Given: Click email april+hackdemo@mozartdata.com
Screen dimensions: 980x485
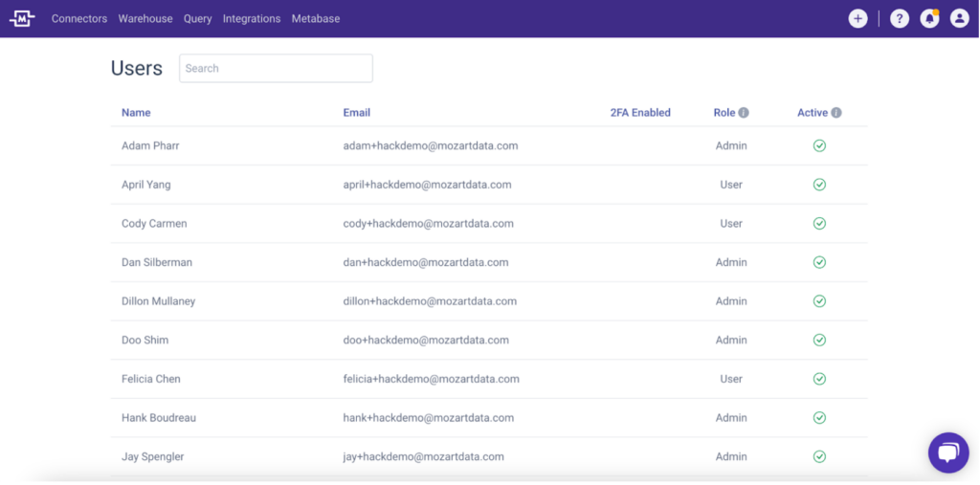Looking at the screenshot, I should 428,185.
